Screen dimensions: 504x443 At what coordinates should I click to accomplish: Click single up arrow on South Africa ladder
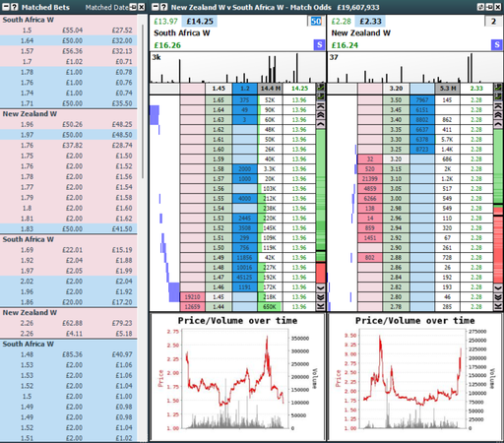click(x=320, y=124)
